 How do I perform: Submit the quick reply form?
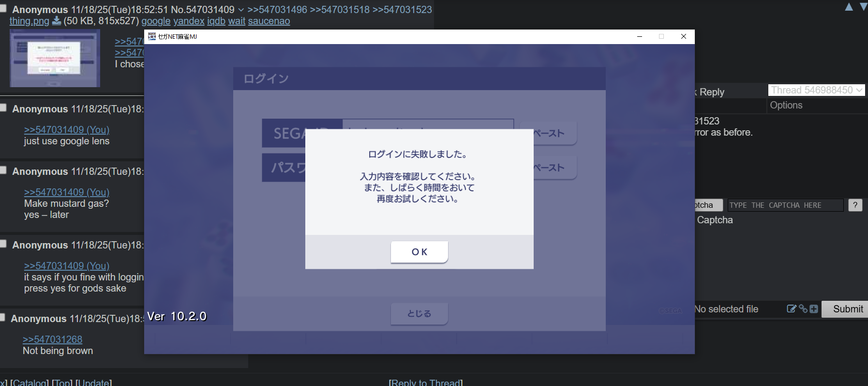pos(845,309)
